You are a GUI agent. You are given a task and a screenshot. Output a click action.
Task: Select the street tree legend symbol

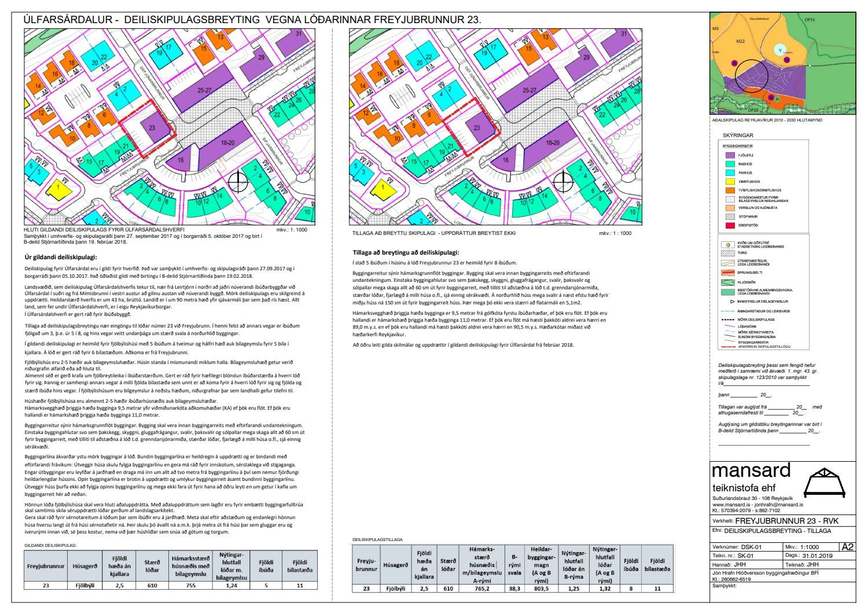pyautogui.click(x=729, y=245)
